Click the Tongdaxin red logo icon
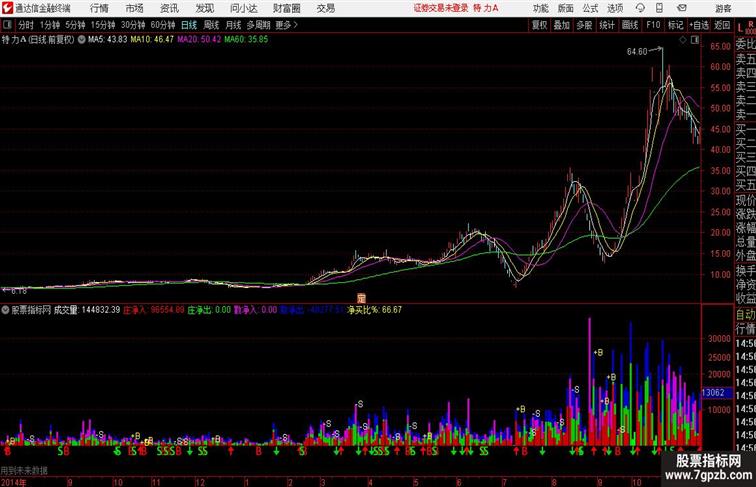 [7, 8]
